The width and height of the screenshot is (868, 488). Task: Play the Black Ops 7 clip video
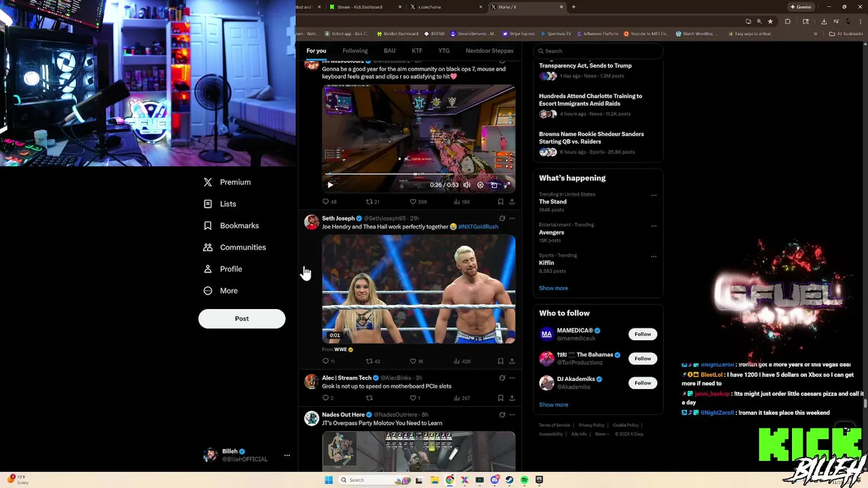(x=330, y=185)
